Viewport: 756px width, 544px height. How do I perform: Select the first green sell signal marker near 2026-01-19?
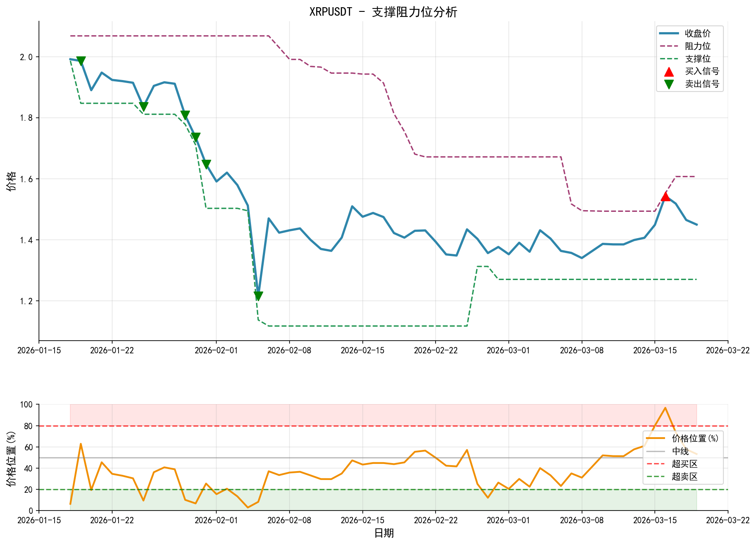[x=81, y=60]
